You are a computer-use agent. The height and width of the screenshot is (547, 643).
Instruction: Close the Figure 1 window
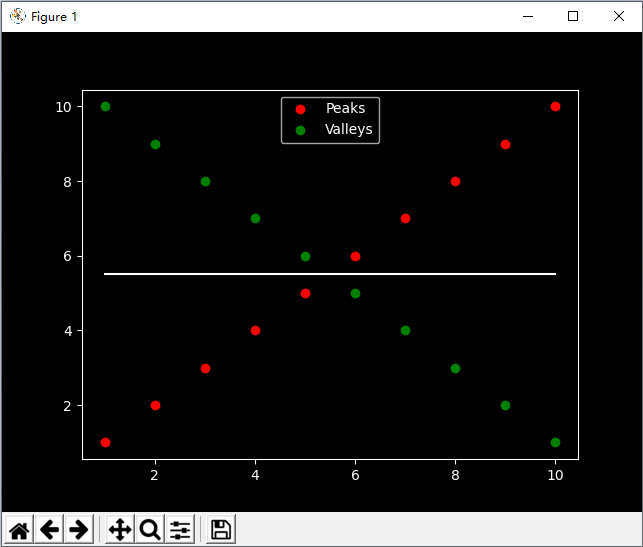point(619,16)
